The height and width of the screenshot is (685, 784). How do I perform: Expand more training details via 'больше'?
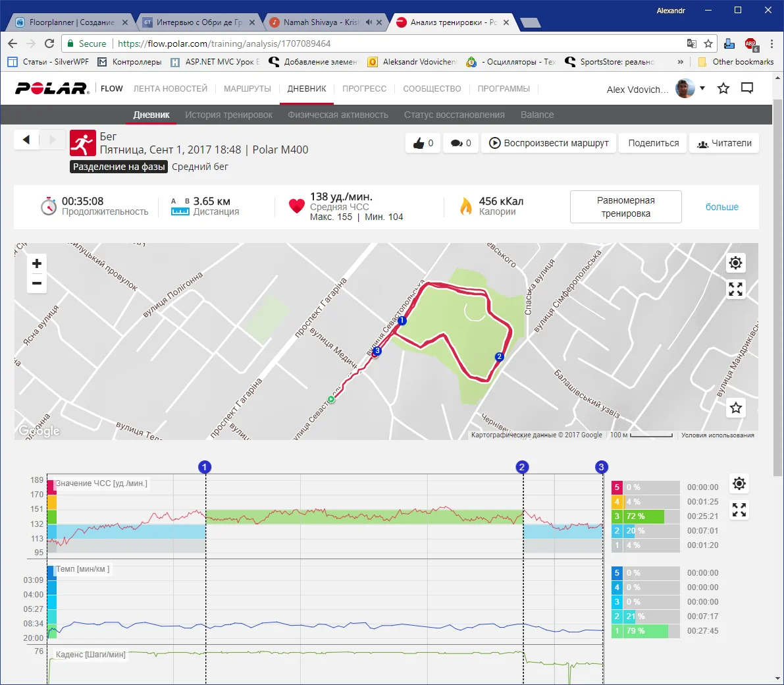tap(721, 207)
